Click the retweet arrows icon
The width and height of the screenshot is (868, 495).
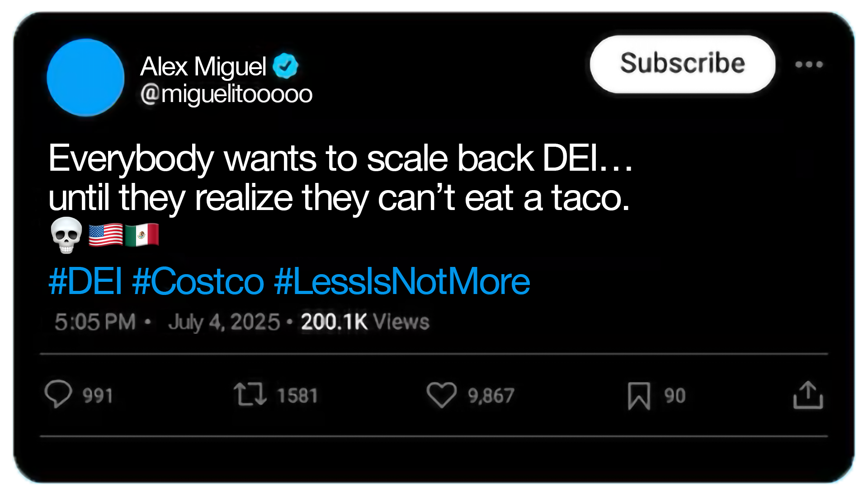[x=250, y=394]
